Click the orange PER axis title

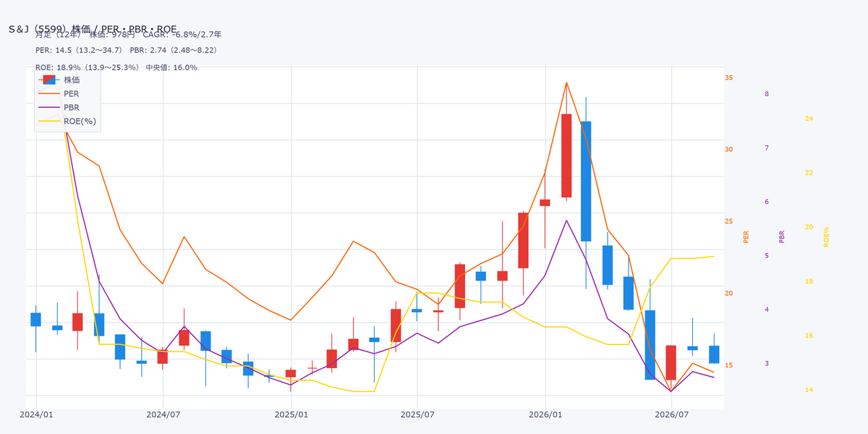click(x=746, y=237)
